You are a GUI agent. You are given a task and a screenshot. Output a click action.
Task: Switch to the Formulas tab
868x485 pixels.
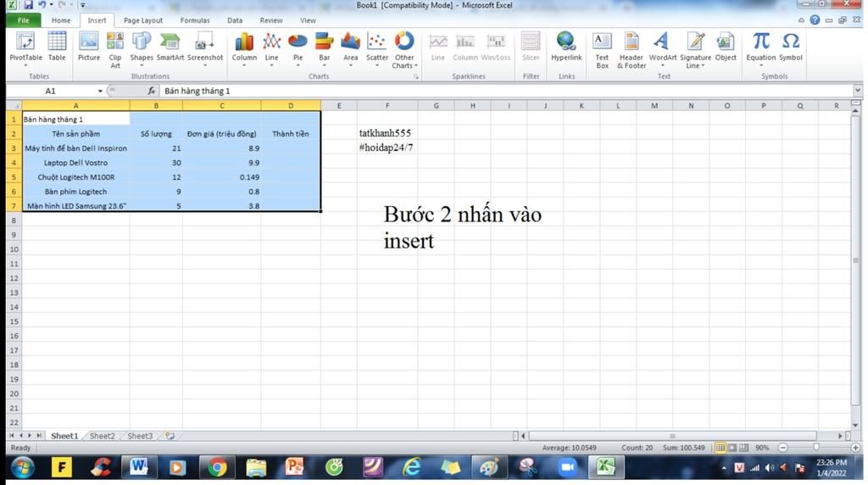[195, 20]
